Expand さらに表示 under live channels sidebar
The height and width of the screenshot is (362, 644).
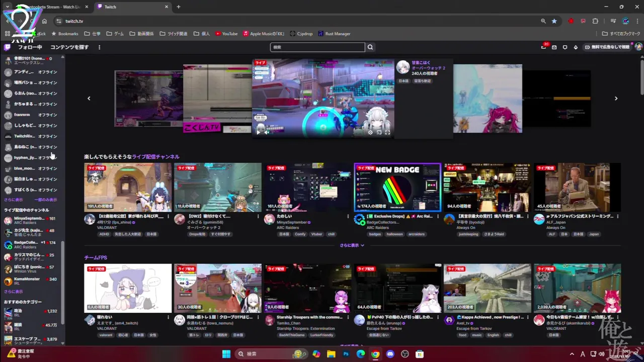point(13,292)
